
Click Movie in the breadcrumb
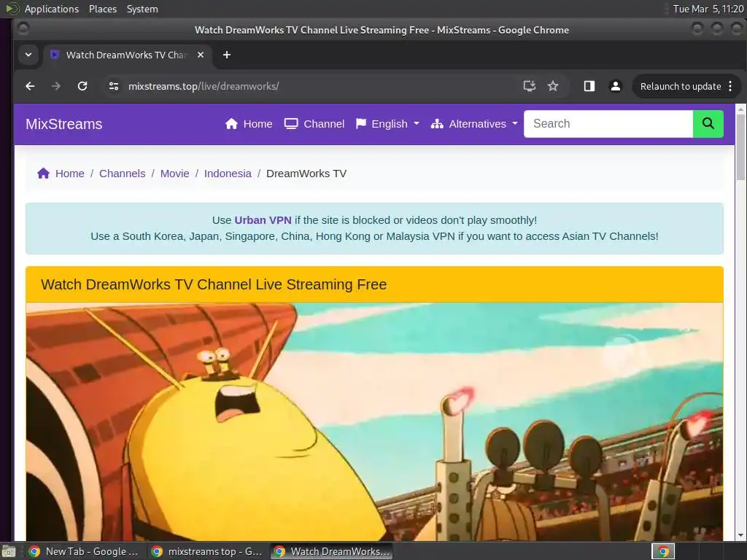tap(174, 174)
